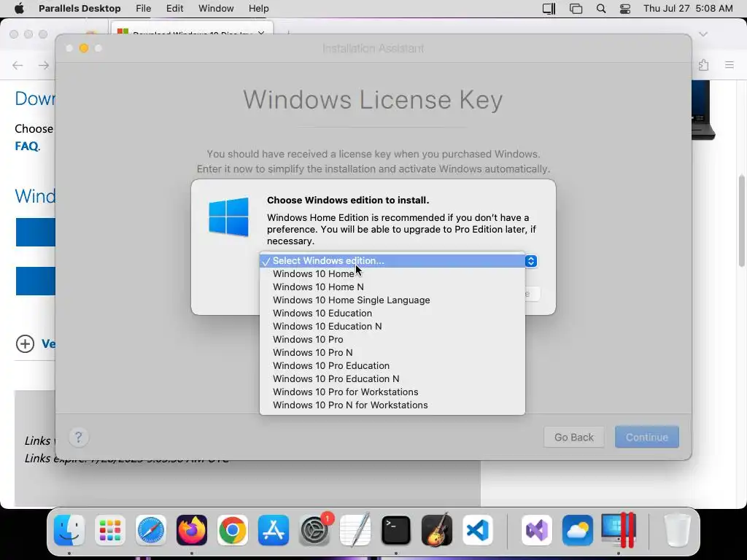Choose Windows 10 Pro N for Workstations
Screen dimensions: 747x560
pos(392,405)
